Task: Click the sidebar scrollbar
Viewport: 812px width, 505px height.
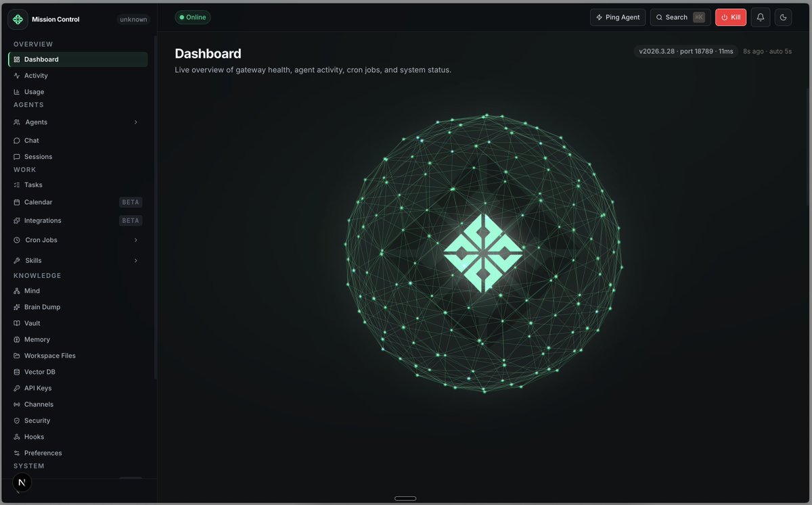Action: 156,206
